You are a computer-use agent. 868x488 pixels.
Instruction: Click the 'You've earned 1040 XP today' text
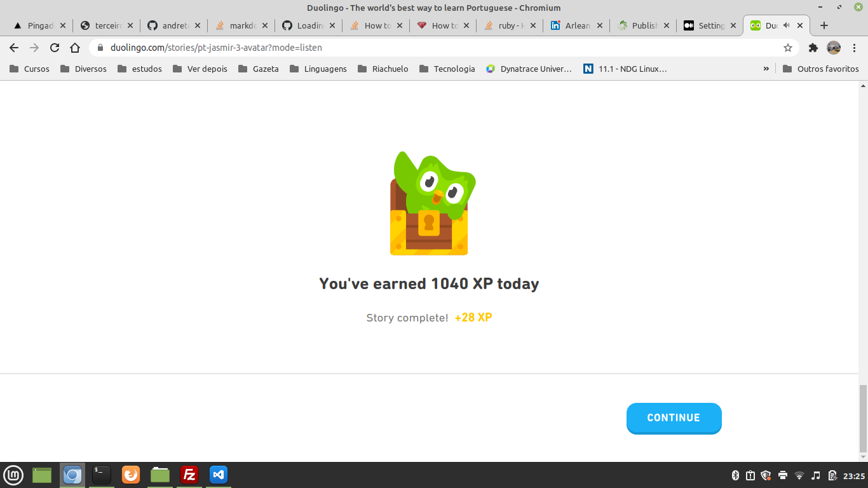point(429,283)
